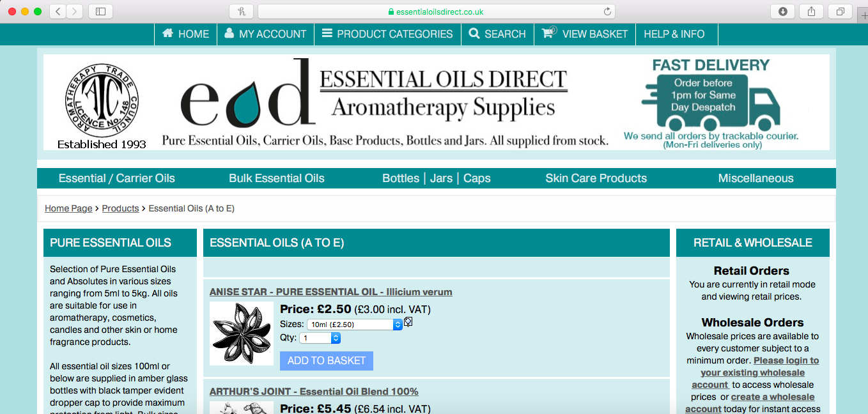Click the Arthur's Joint product thumbnail
Screen dimensions: 868x414
point(242,408)
